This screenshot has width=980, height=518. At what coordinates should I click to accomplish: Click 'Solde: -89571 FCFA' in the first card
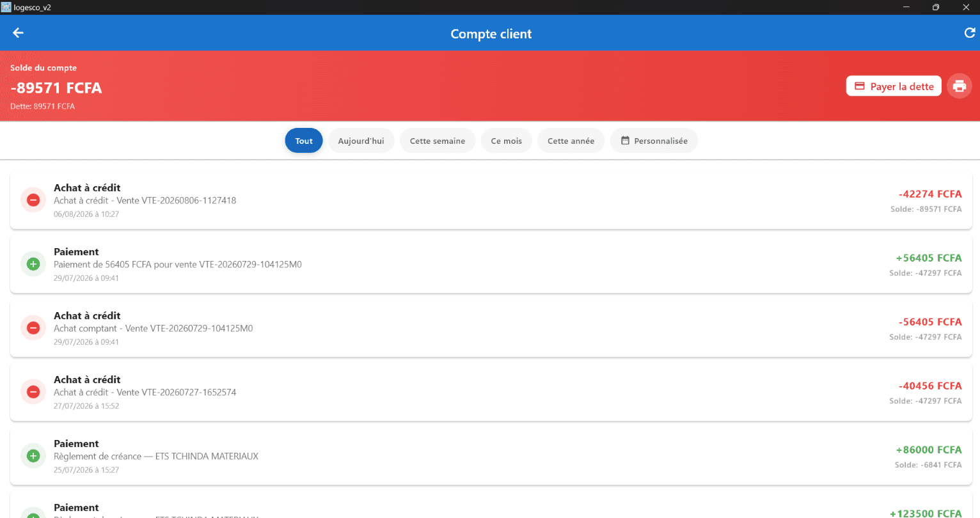click(x=926, y=209)
